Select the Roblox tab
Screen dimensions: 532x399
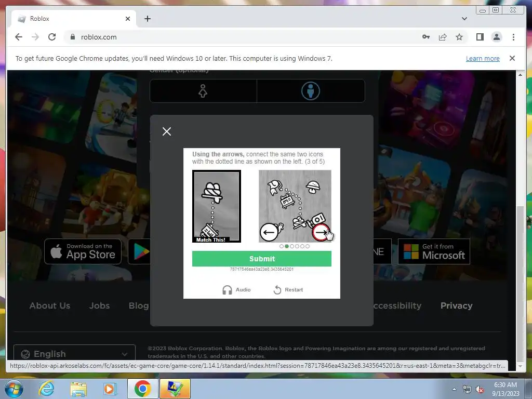(x=74, y=19)
